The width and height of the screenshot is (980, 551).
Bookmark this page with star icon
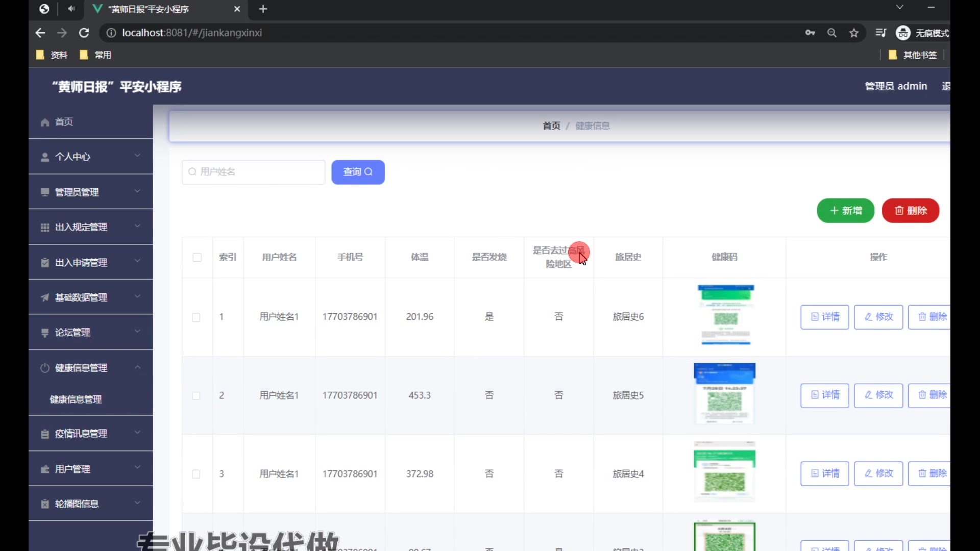[x=854, y=33]
